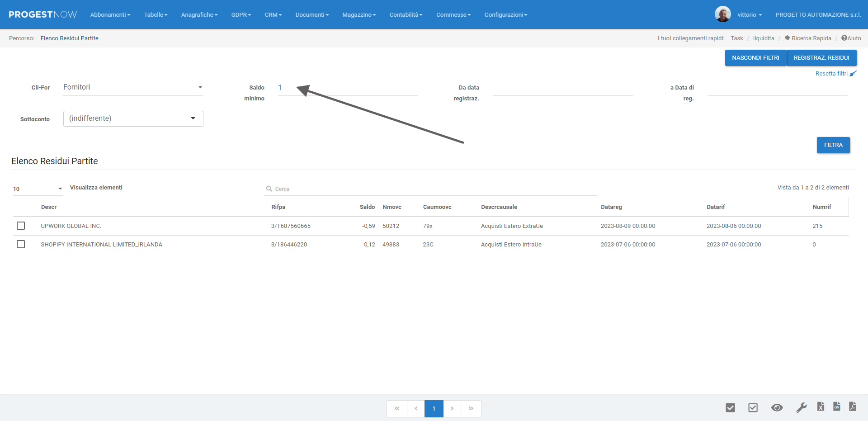This screenshot has width=868, height=421.
Task: Export the list as CSV file
Action: 837,407
